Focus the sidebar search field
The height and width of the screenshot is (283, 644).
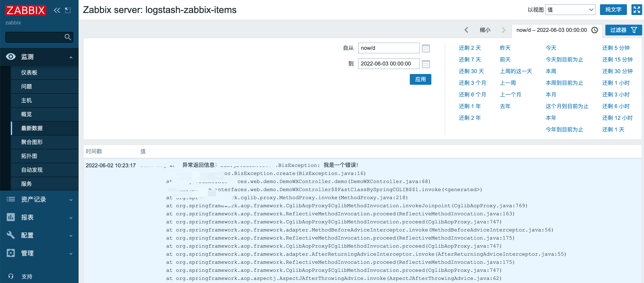[x=39, y=37]
